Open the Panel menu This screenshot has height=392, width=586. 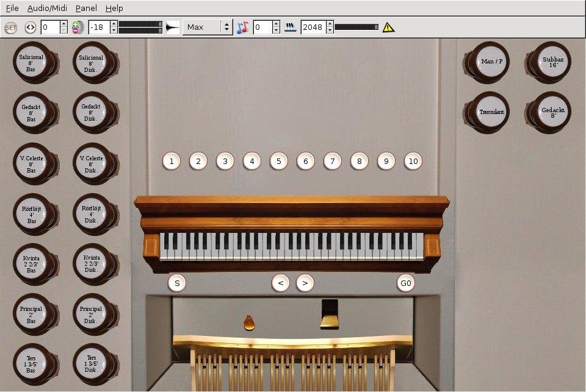86,8
